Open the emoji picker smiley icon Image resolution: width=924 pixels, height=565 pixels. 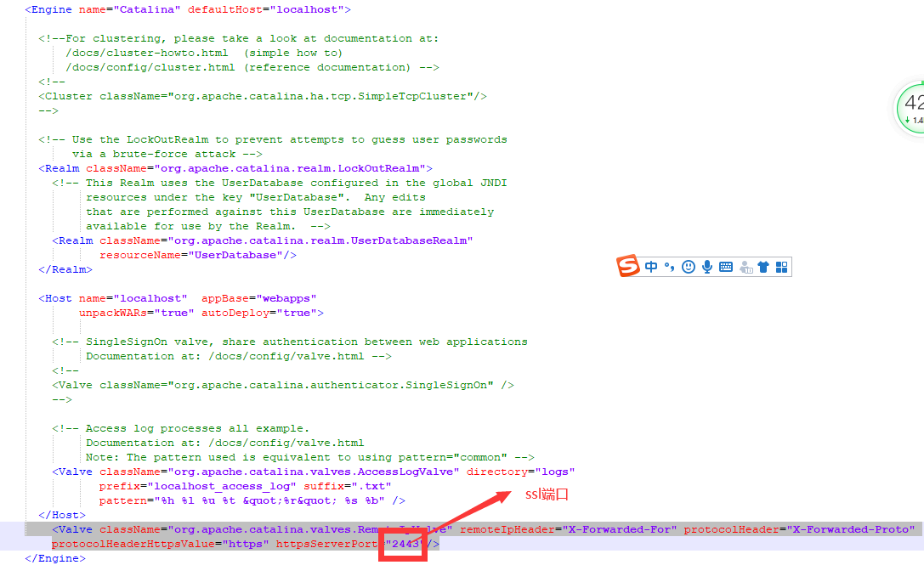(688, 266)
